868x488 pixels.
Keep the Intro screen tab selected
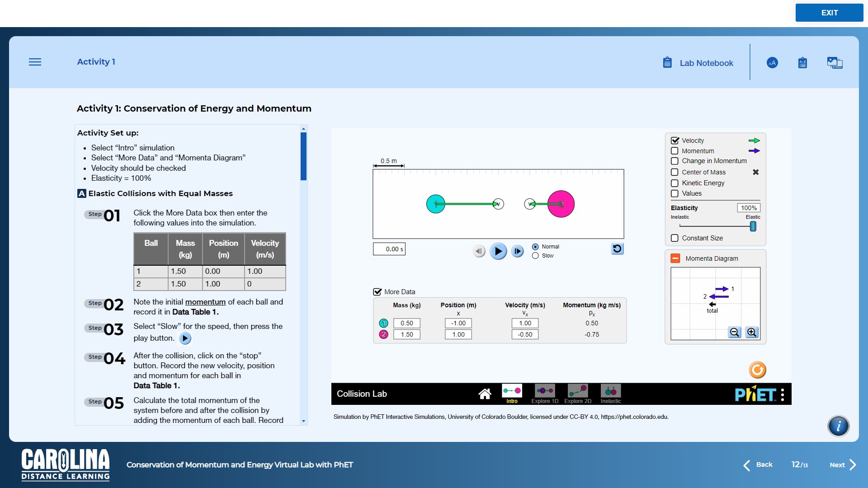(x=512, y=391)
